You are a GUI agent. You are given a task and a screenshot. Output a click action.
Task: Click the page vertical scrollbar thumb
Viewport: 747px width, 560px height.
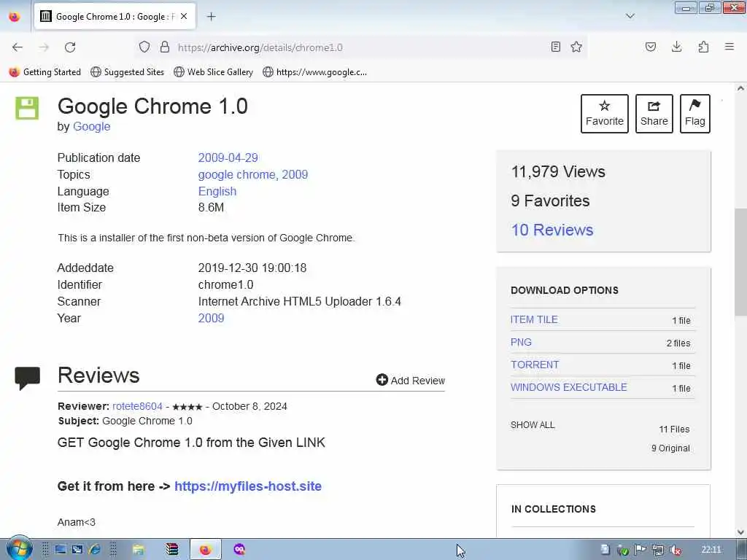(740, 262)
